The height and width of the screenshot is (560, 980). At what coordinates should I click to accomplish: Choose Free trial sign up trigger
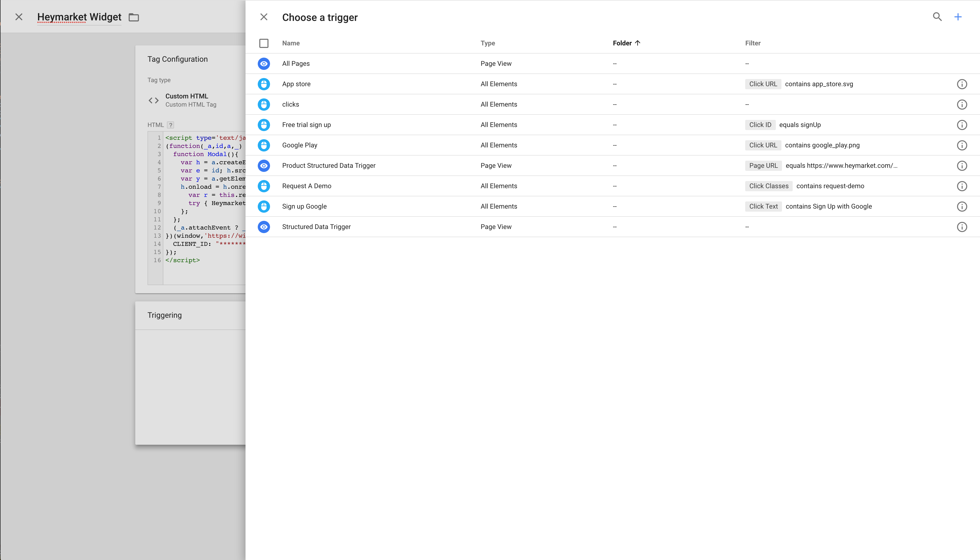tap(307, 125)
